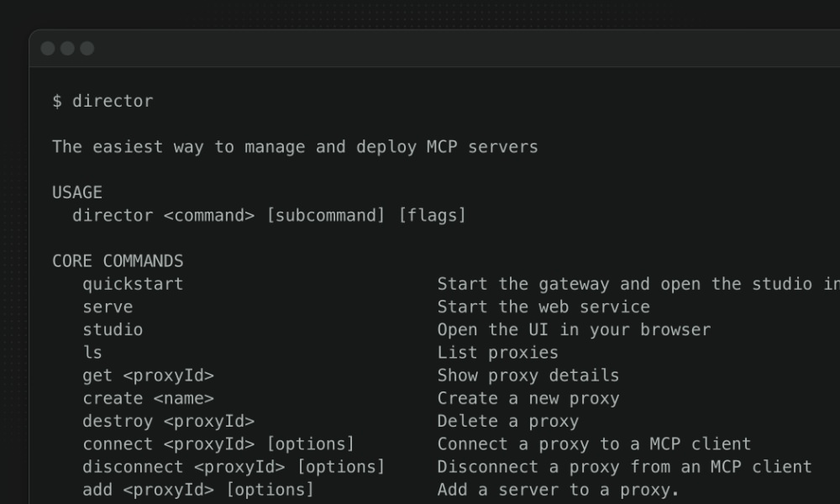Select the serve command entry

click(108, 307)
